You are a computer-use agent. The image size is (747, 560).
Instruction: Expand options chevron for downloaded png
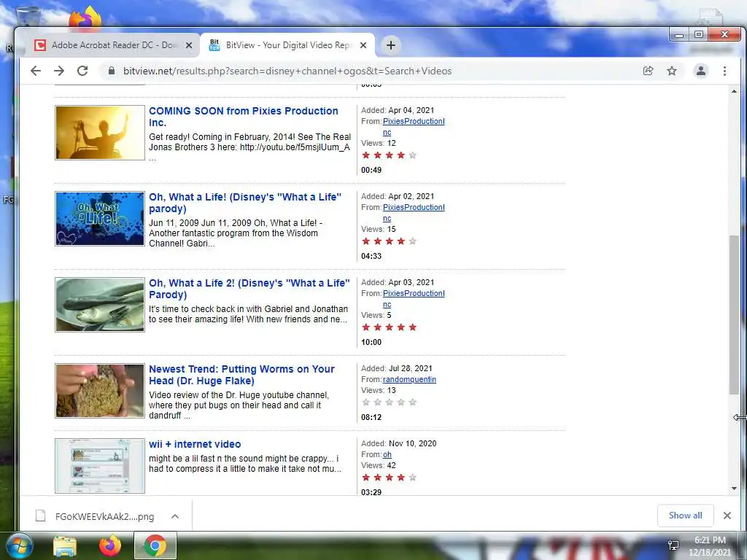175,517
